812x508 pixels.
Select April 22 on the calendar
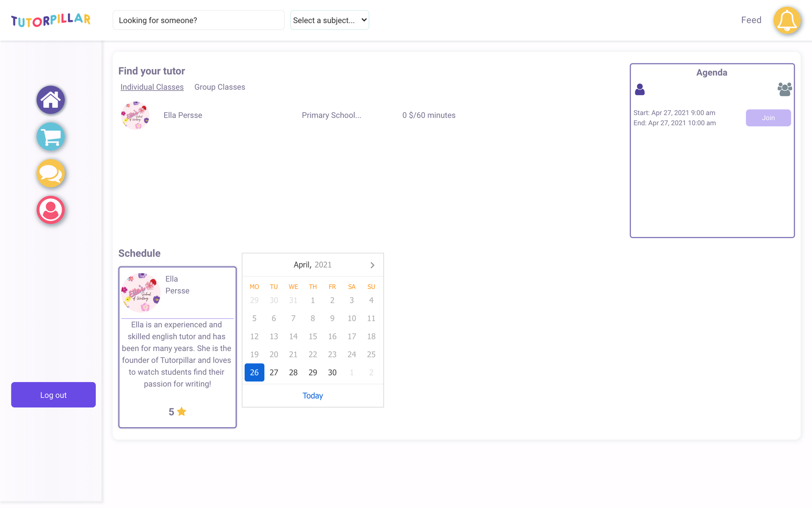click(x=313, y=354)
